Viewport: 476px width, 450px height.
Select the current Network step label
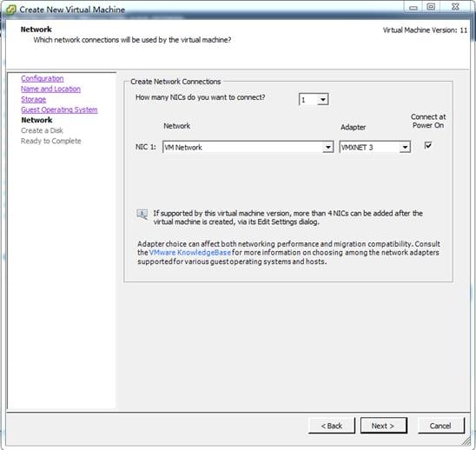tap(36, 120)
